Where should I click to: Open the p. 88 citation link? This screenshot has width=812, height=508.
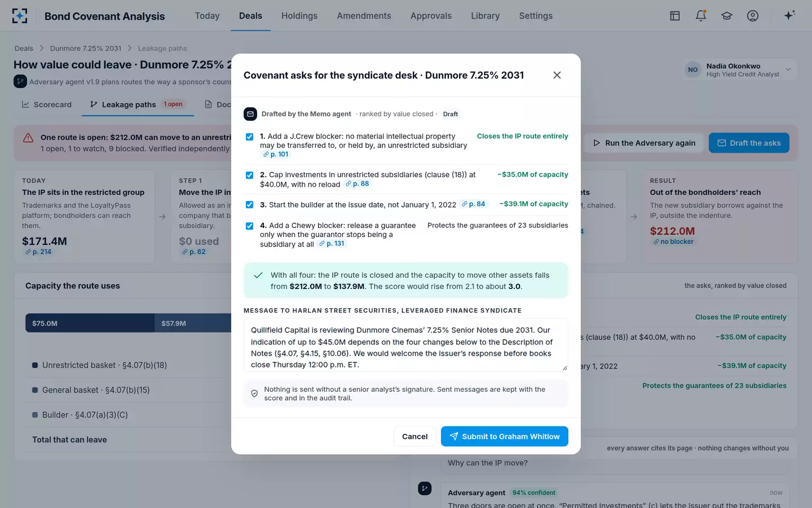point(357,183)
